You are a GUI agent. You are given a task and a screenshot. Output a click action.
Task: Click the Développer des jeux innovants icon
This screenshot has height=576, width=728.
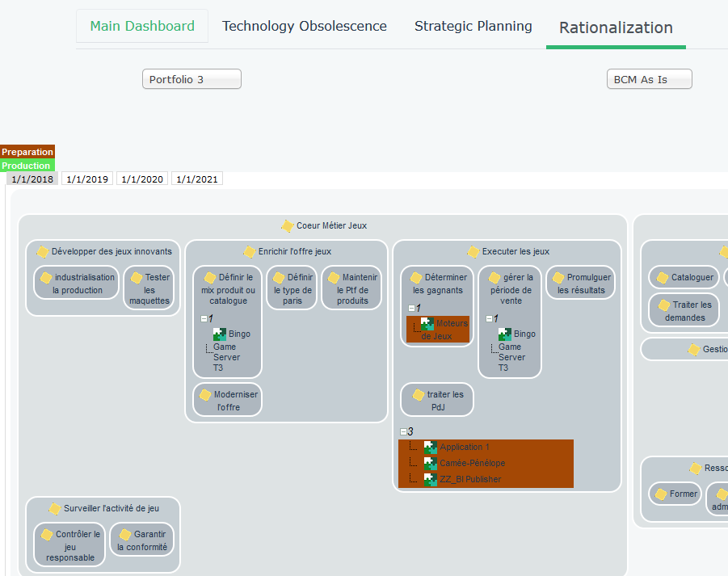coord(42,252)
